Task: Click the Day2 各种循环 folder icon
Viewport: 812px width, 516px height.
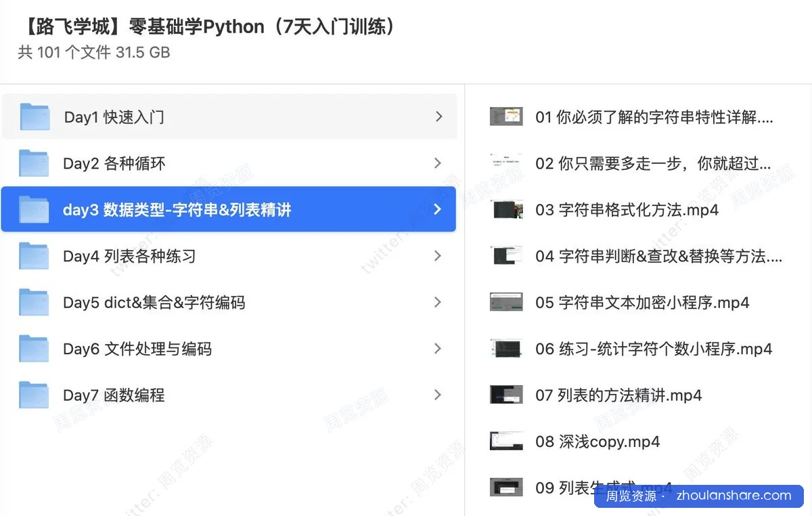Action: 34,163
